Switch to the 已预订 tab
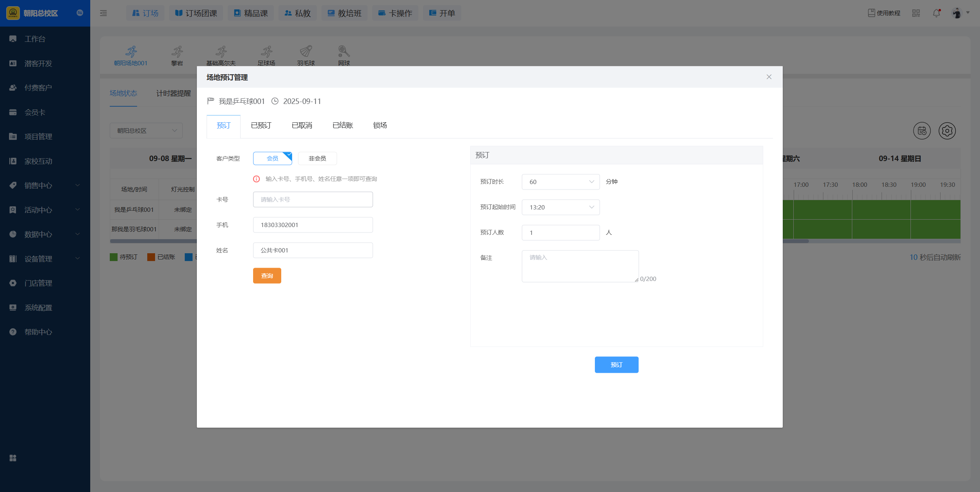The image size is (980, 492). (261, 125)
